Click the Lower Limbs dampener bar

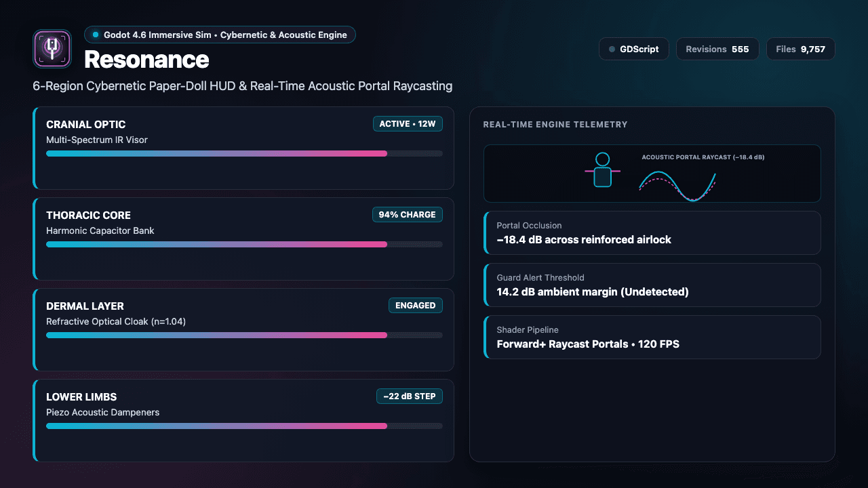(x=244, y=426)
